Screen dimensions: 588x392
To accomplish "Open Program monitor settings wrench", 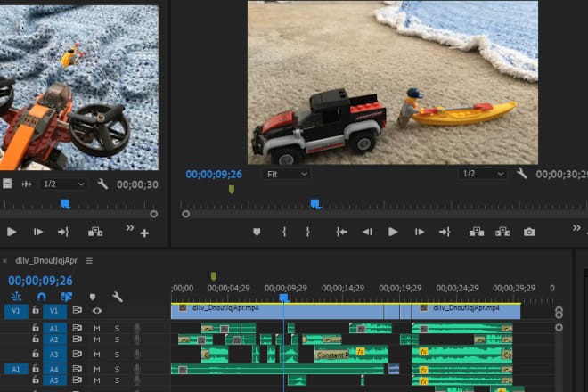I will point(521,174).
